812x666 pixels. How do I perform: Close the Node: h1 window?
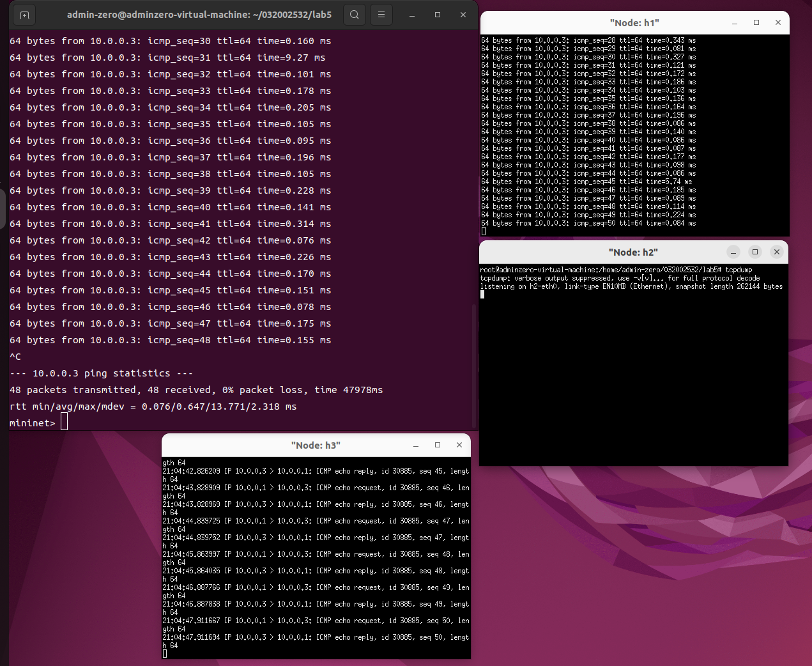[778, 22]
